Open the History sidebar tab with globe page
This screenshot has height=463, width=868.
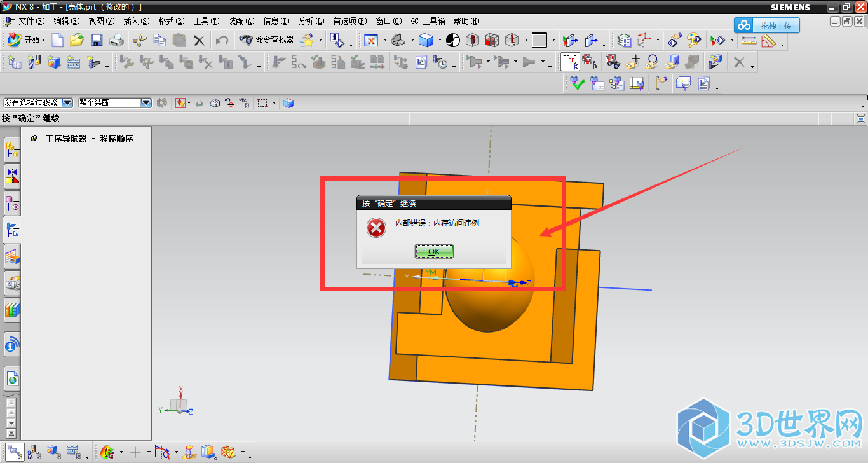12,379
